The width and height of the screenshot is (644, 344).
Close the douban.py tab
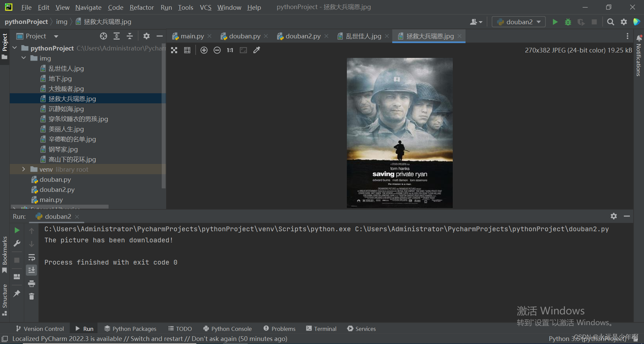click(266, 36)
